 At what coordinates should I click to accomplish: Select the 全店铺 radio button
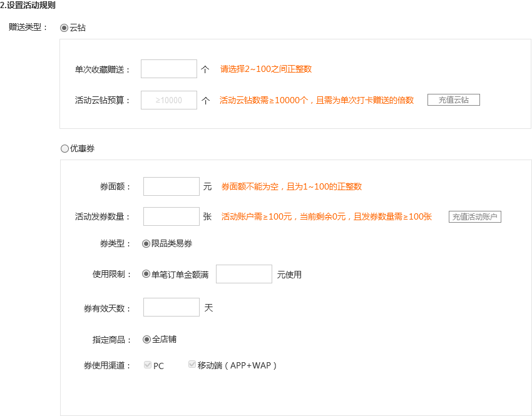(x=146, y=340)
